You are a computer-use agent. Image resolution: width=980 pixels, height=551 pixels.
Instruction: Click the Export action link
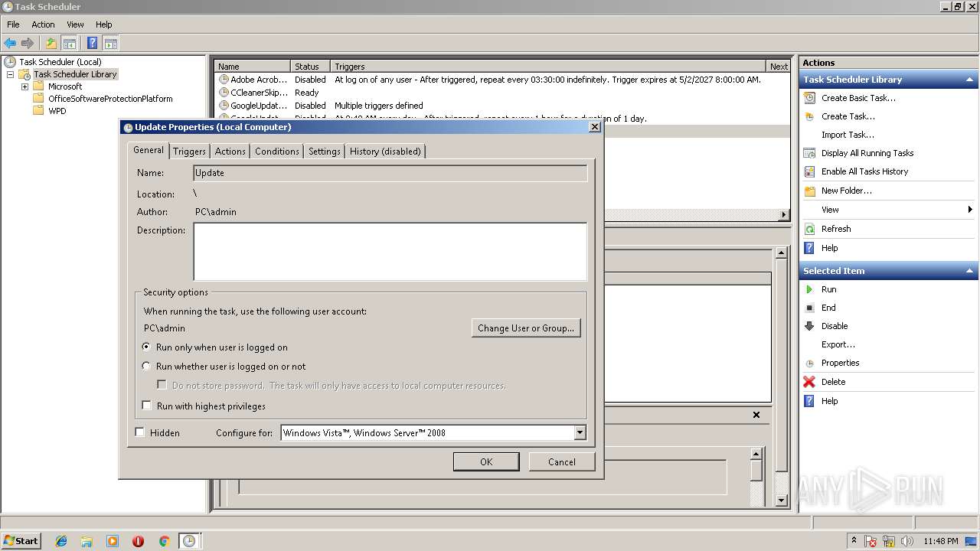tap(838, 344)
